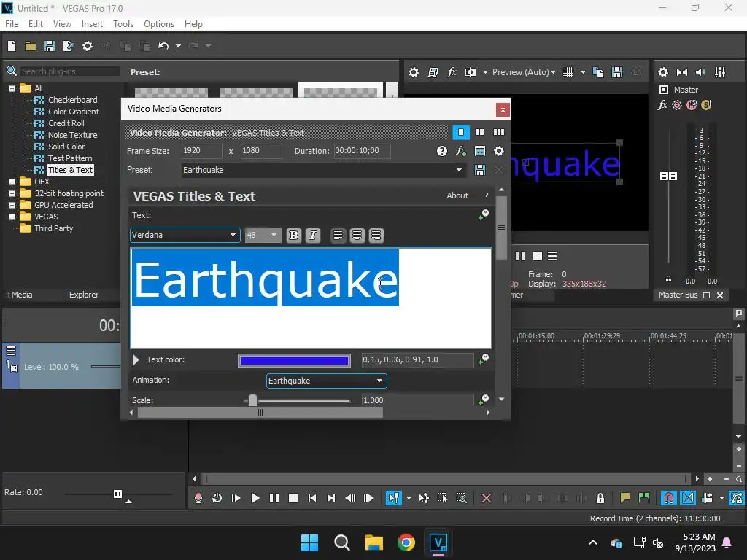This screenshot has width=747, height=560.
Task: Center align the text
Action: click(357, 236)
